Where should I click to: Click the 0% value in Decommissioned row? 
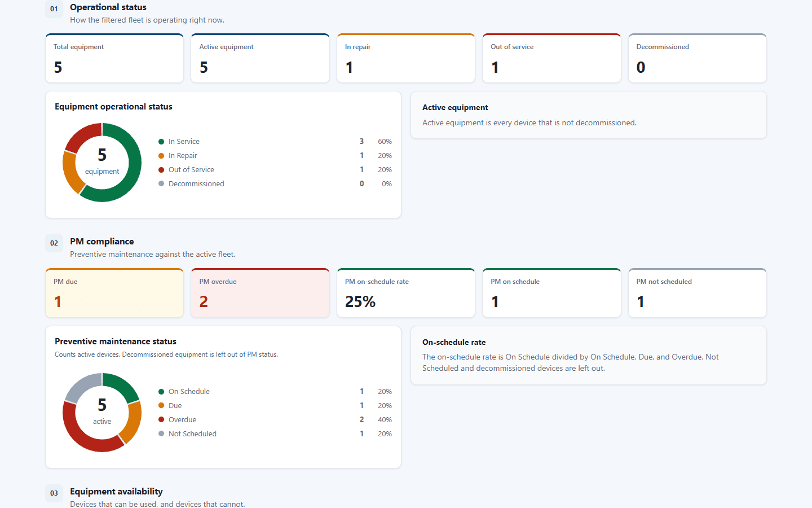(x=387, y=184)
